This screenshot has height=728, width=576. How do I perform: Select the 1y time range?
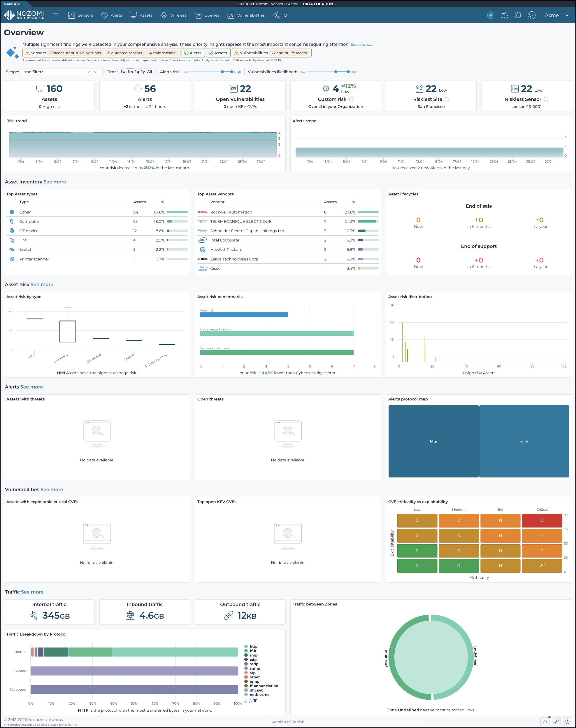tap(143, 71)
